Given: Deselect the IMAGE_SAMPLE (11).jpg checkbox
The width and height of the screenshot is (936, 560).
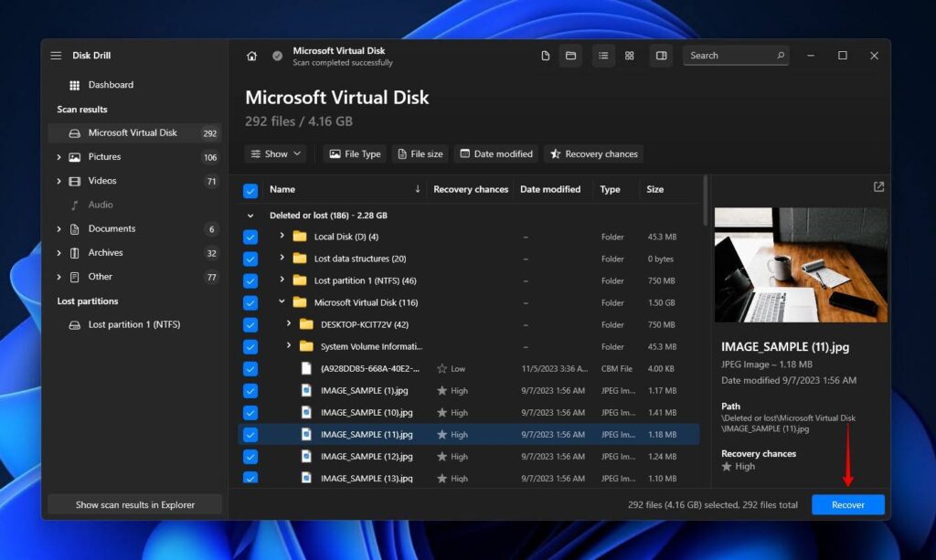Looking at the screenshot, I should tap(250, 434).
